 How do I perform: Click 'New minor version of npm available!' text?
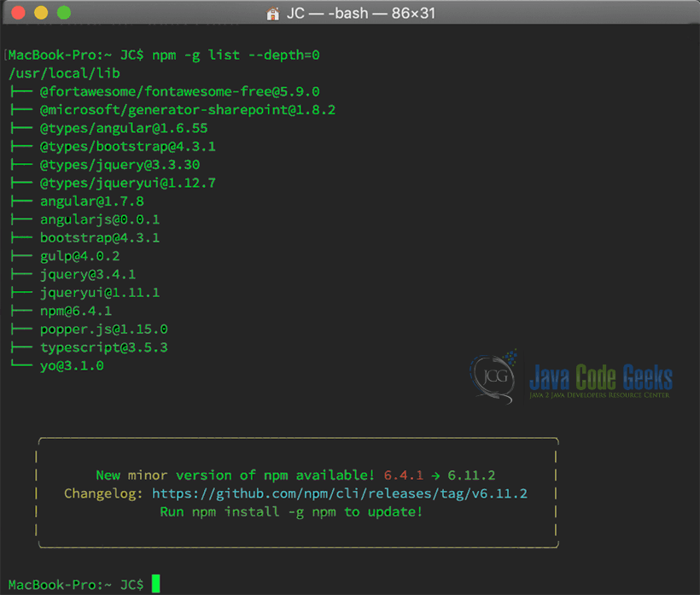[x=235, y=475]
